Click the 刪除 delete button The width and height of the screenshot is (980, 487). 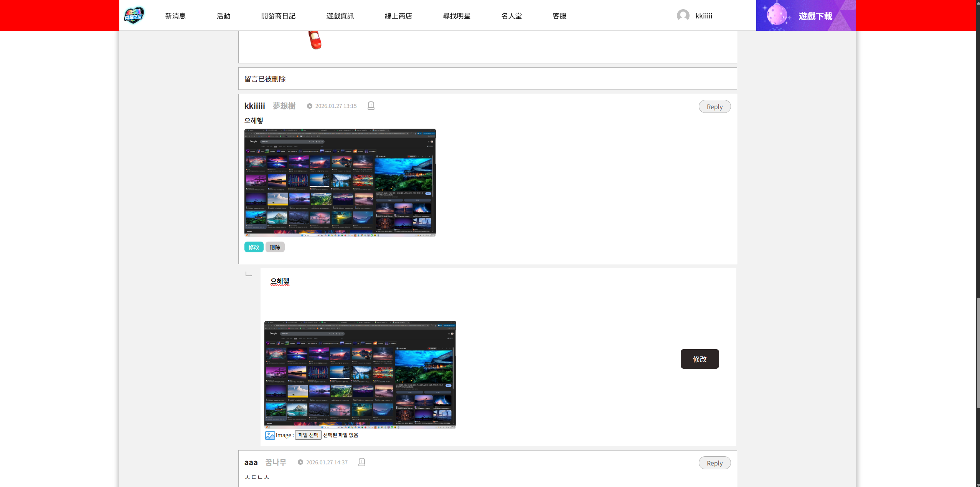pyautogui.click(x=275, y=247)
